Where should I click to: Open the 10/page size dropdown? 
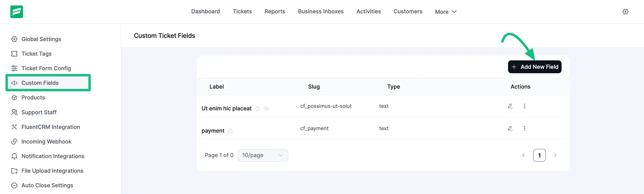coord(263,155)
